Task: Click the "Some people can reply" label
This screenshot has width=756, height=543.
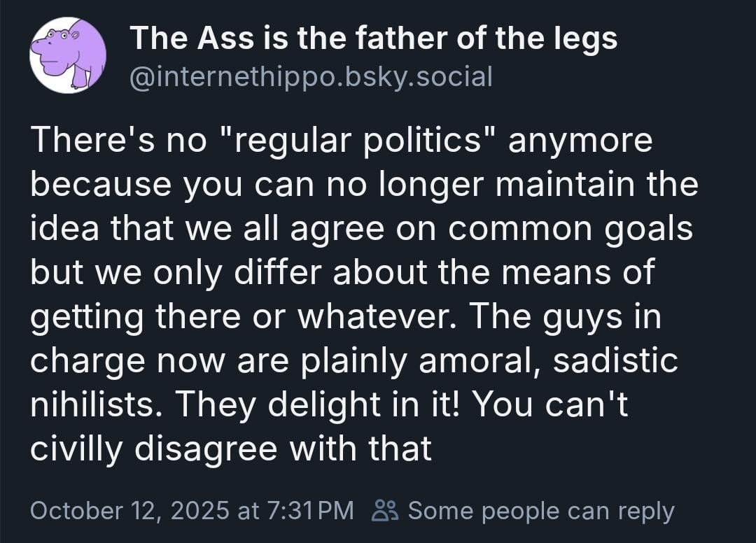Action: click(x=540, y=510)
